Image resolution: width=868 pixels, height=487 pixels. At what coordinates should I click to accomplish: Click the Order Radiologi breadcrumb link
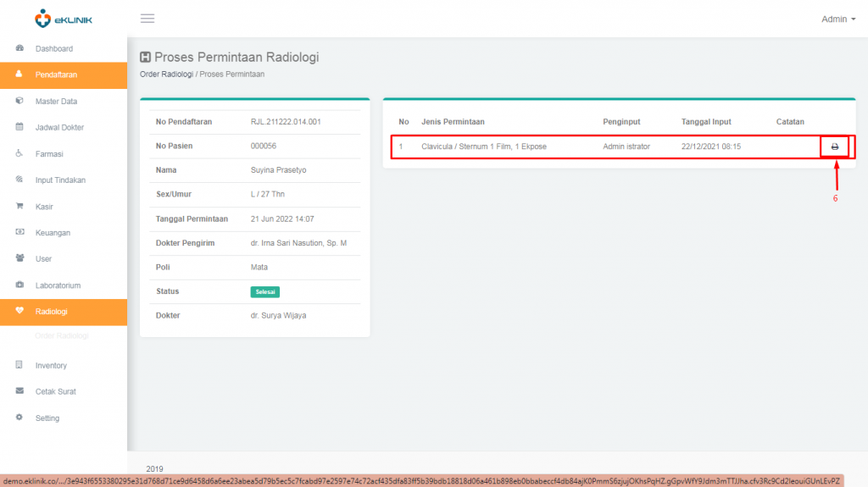click(165, 75)
